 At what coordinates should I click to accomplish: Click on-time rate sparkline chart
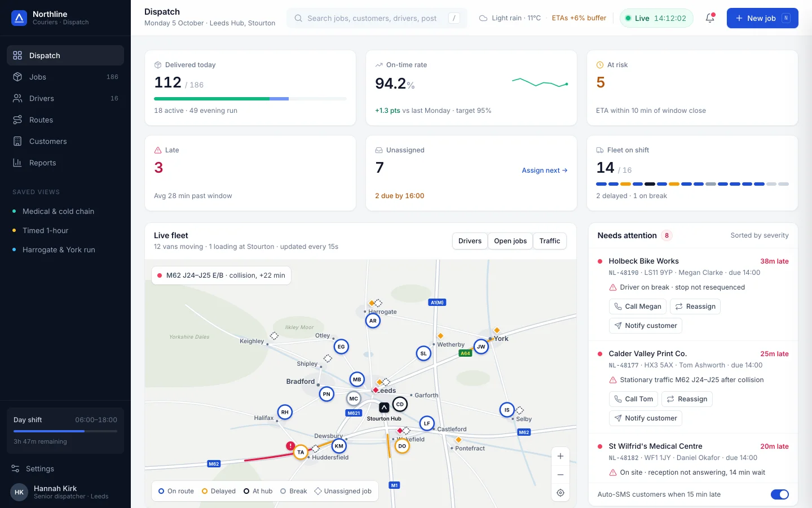(x=540, y=83)
